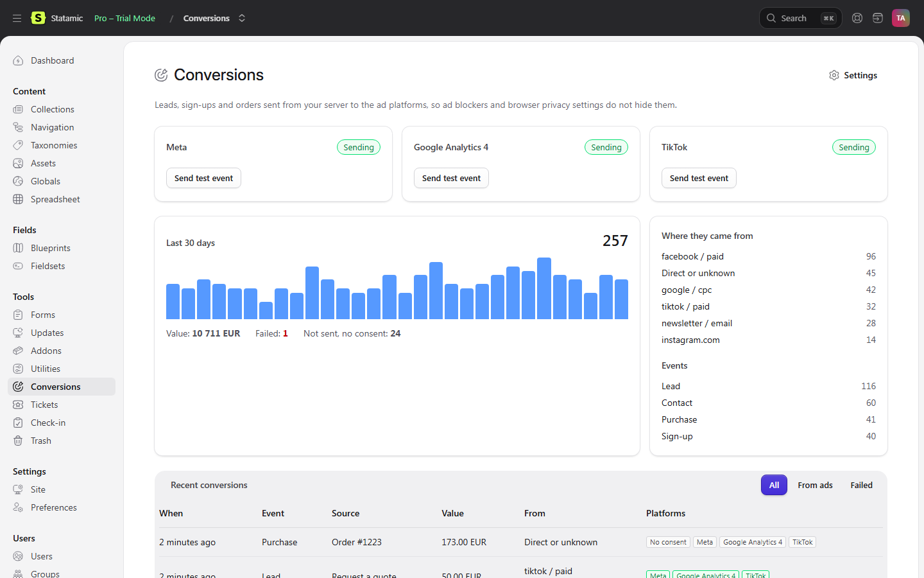Click the Utilities icon in sidebar
This screenshot has height=578, width=924.
(18, 369)
